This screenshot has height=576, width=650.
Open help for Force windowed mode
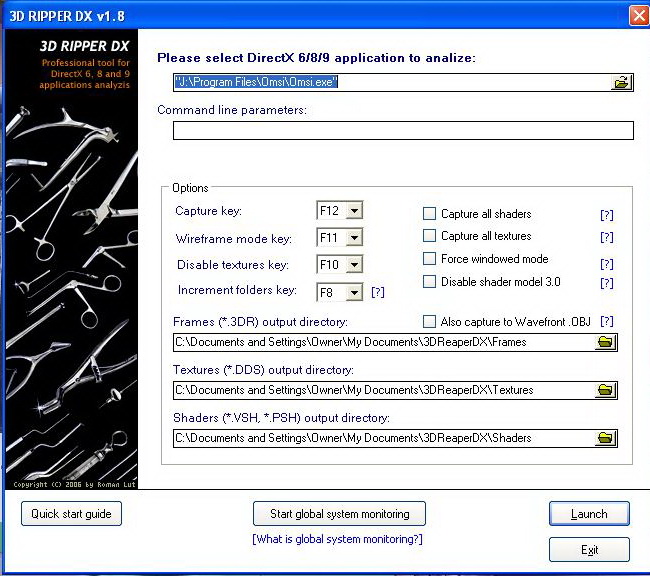pos(606,263)
